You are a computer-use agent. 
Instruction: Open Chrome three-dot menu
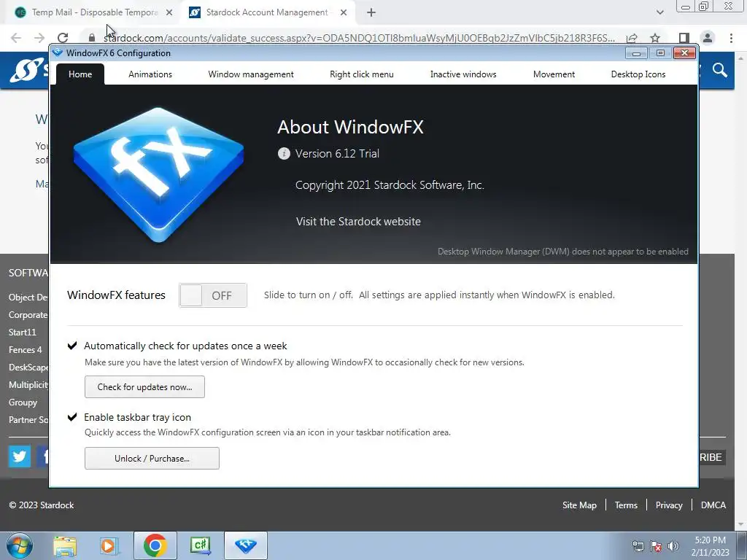point(731,38)
